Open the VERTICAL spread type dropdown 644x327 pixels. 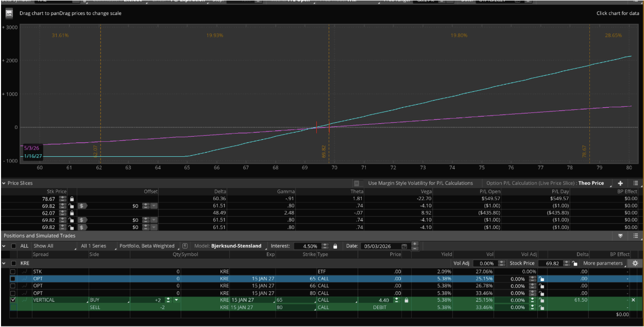[x=59, y=300]
